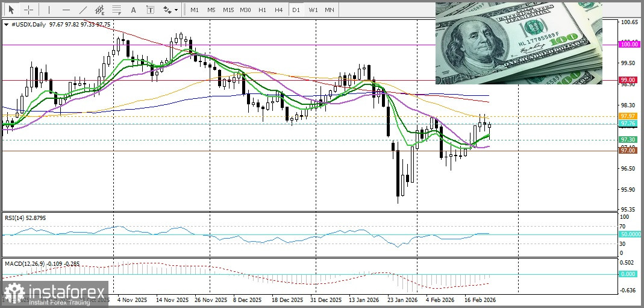Switch to H4 timeframe

tap(278, 10)
